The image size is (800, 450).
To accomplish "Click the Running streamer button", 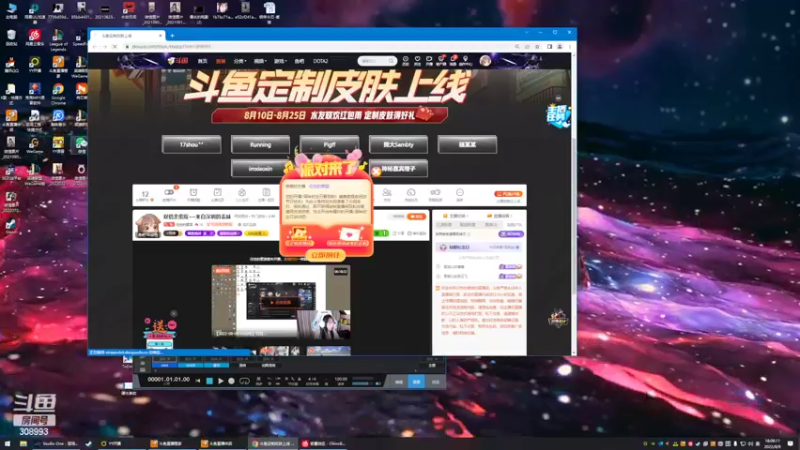I will click(260, 145).
